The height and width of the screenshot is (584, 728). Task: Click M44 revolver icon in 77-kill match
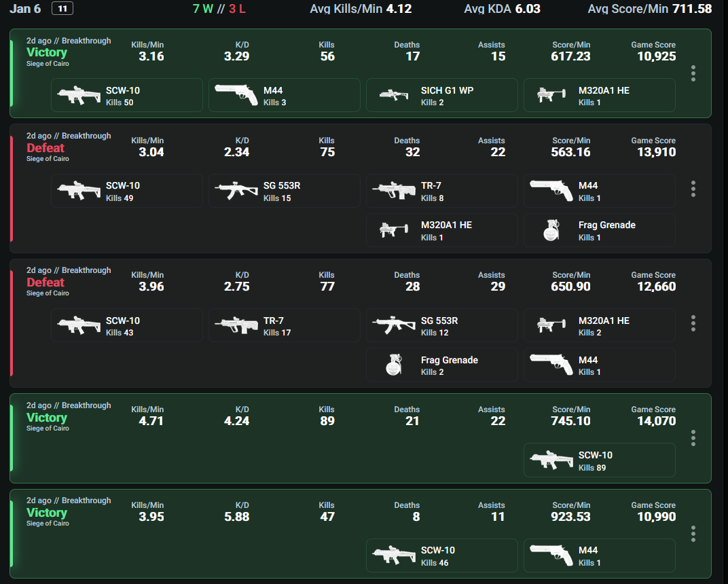coord(551,365)
